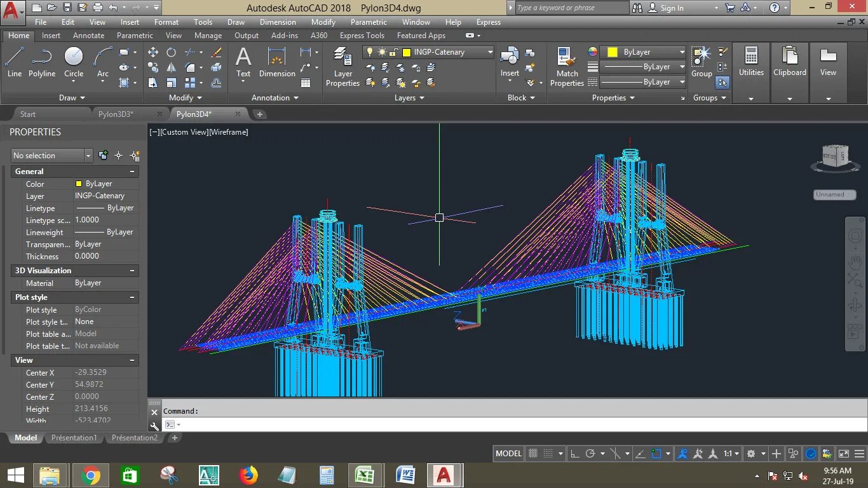
Task: Toggle the Group Selection on/off button
Action: pyautogui.click(x=722, y=82)
